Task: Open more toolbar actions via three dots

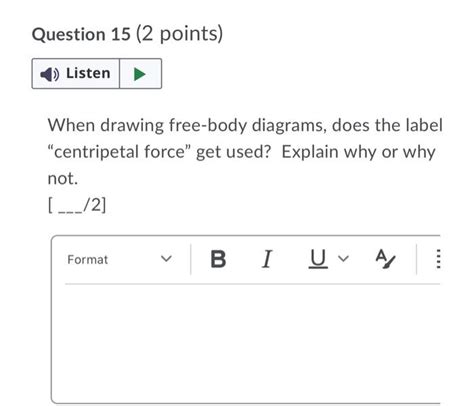Action: click(x=438, y=259)
